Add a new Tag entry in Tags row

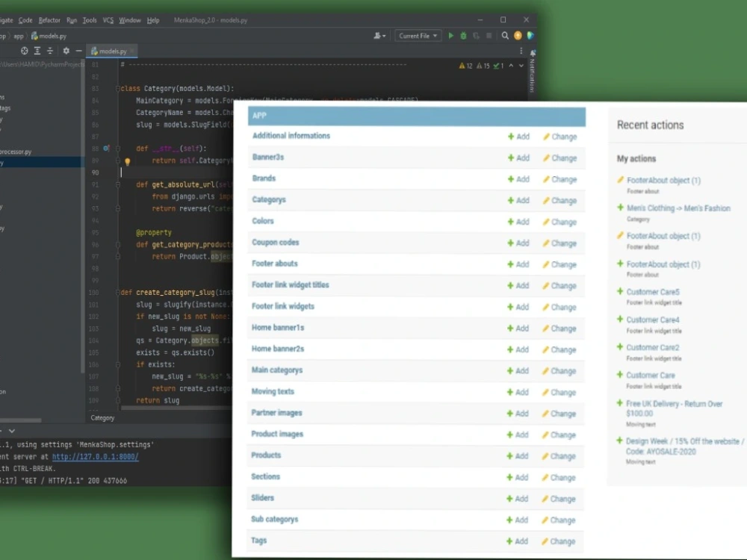click(517, 541)
